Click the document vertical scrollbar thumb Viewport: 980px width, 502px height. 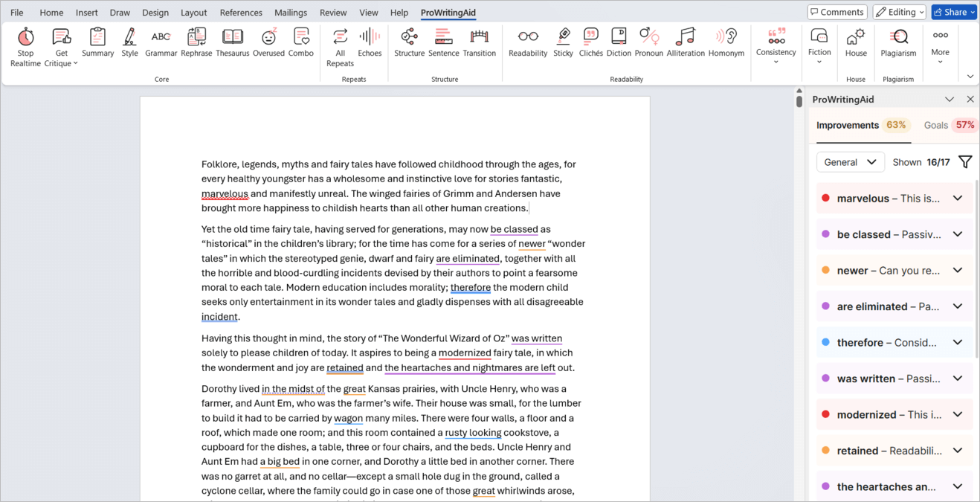coord(799,101)
